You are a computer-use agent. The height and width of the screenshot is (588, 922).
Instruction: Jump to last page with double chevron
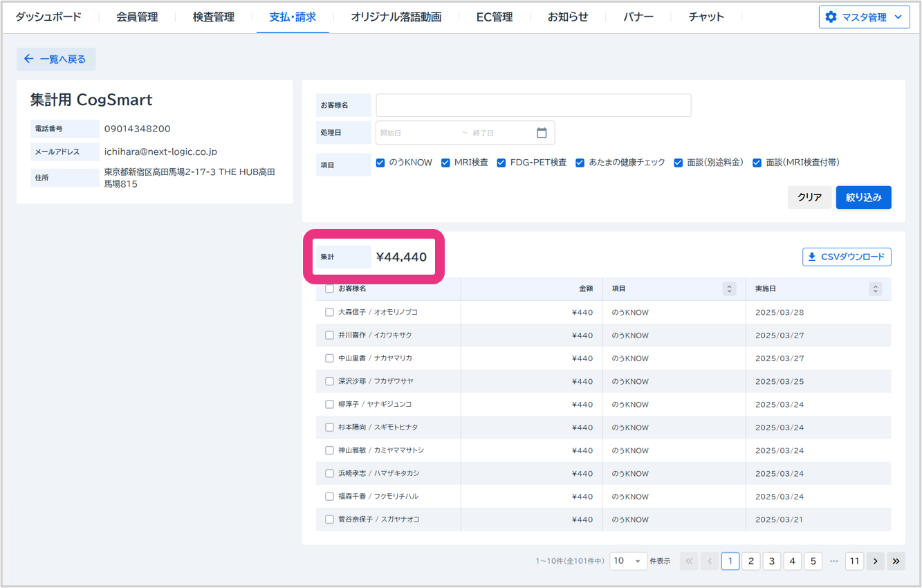click(896, 561)
